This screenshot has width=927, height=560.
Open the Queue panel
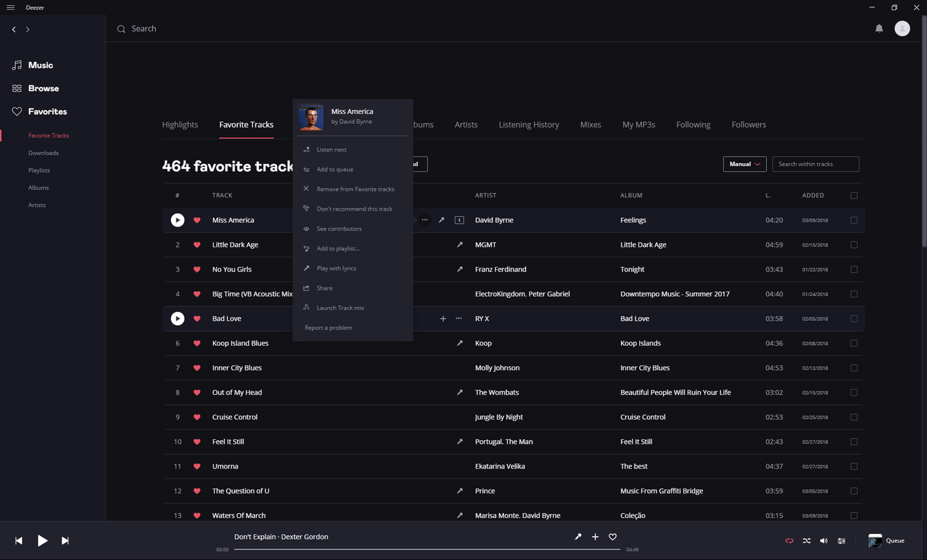(886, 540)
